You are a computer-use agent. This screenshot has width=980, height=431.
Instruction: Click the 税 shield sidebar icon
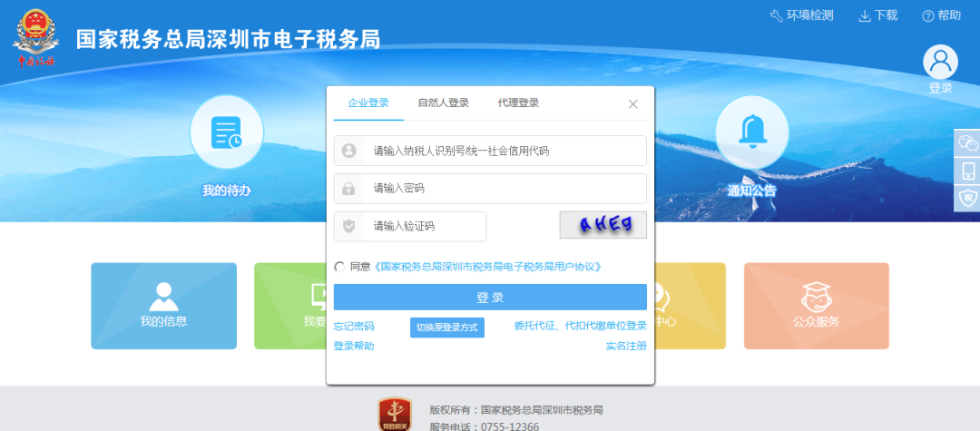[x=967, y=198]
